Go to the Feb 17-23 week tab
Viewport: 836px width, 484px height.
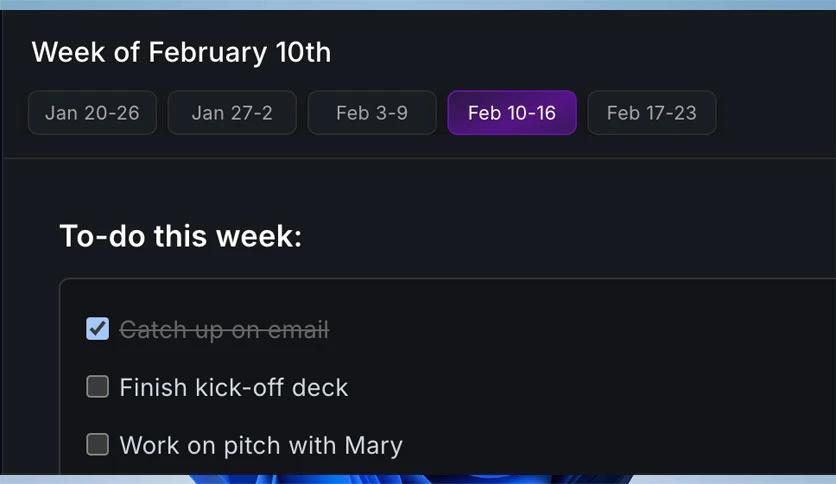coord(652,112)
